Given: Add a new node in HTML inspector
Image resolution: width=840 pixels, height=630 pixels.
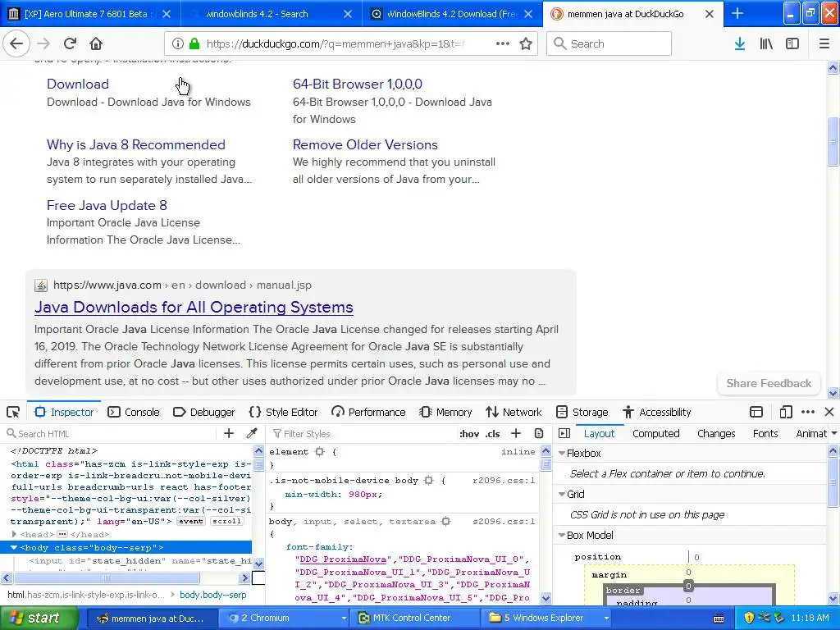Looking at the screenshot, I should click(x=229, y=433).
